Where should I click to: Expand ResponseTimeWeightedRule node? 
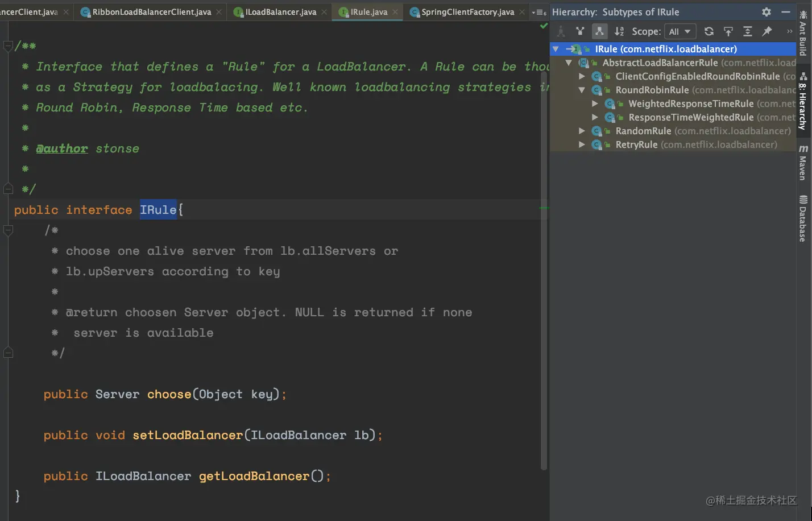coord(595,117)
